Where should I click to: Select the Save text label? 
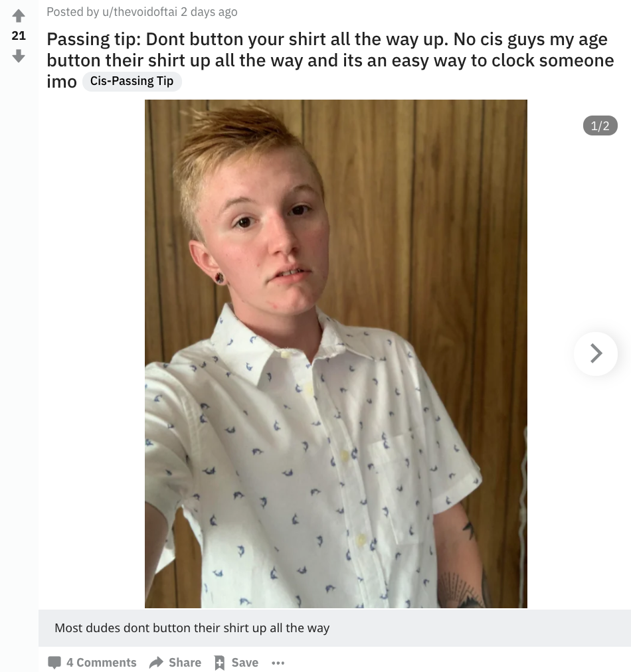click(x=245, y=663)
